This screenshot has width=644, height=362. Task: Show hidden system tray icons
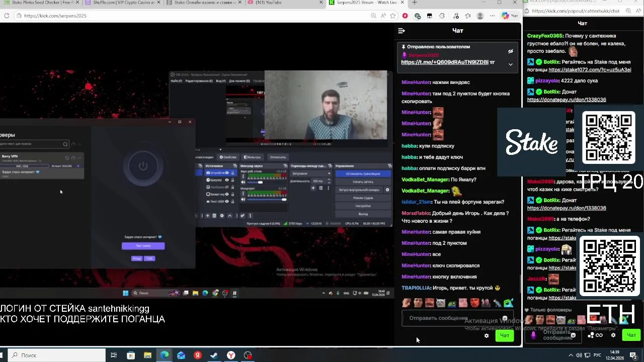[571, 355]
